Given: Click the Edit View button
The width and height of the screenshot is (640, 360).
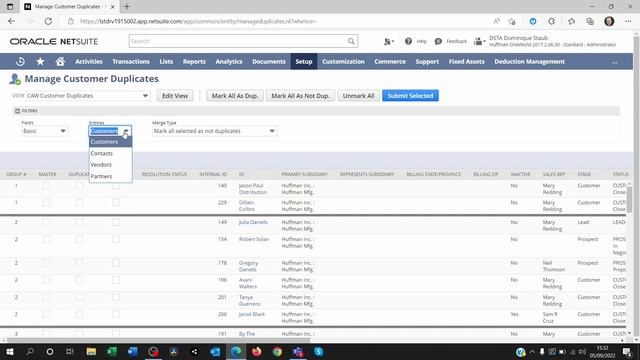Looking at the screenshot, I should 175,96.
